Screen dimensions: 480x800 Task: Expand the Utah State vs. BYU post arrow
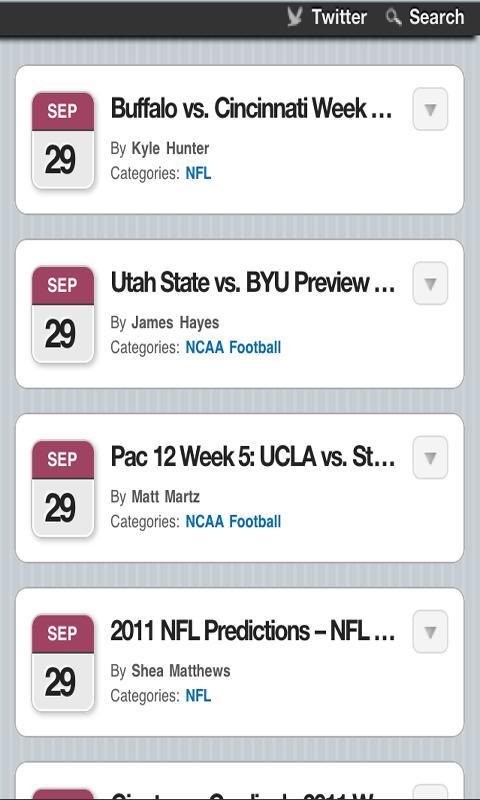click(x=430, y=283)
